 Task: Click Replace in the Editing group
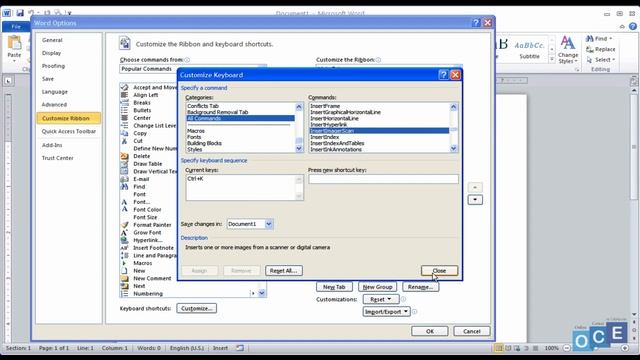click(601, 49)
